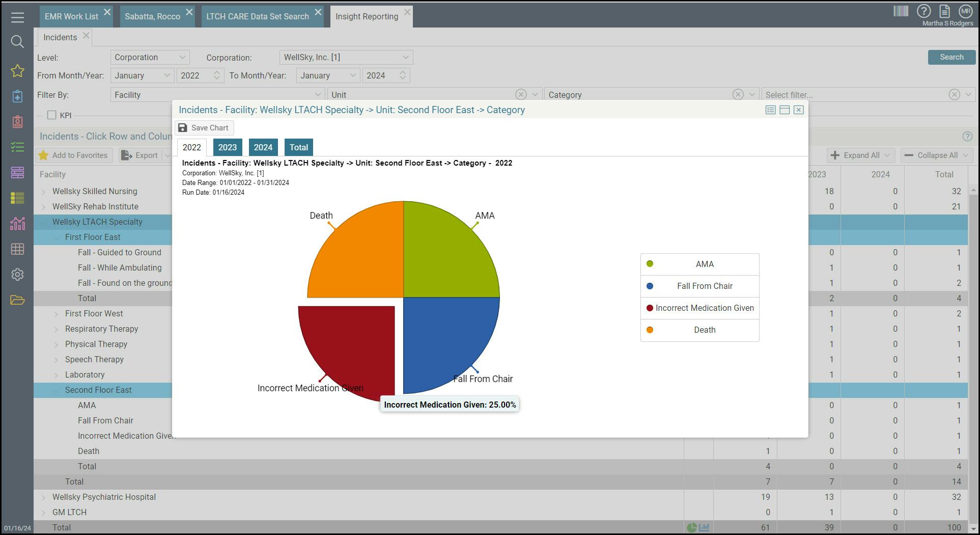The width and height of the screenshot is (980, 535).
Task: Open the search magnifier in the sidebar
Action: click(17, 41)
